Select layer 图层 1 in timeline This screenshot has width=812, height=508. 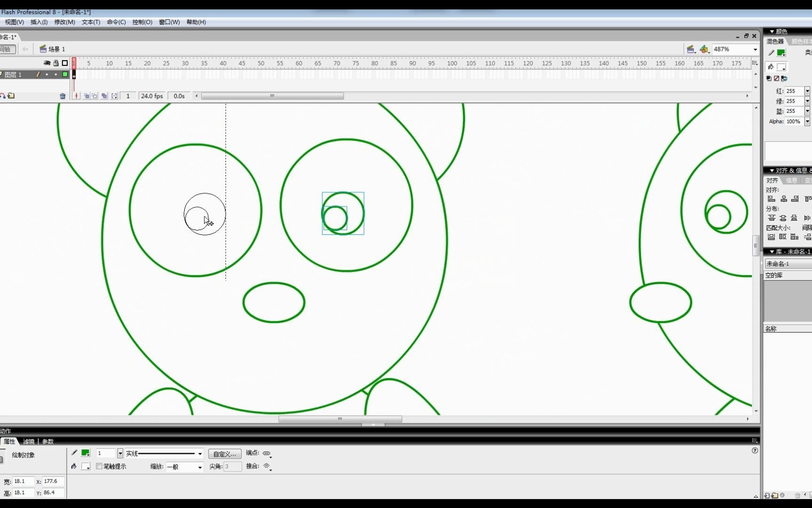point(13,74)
